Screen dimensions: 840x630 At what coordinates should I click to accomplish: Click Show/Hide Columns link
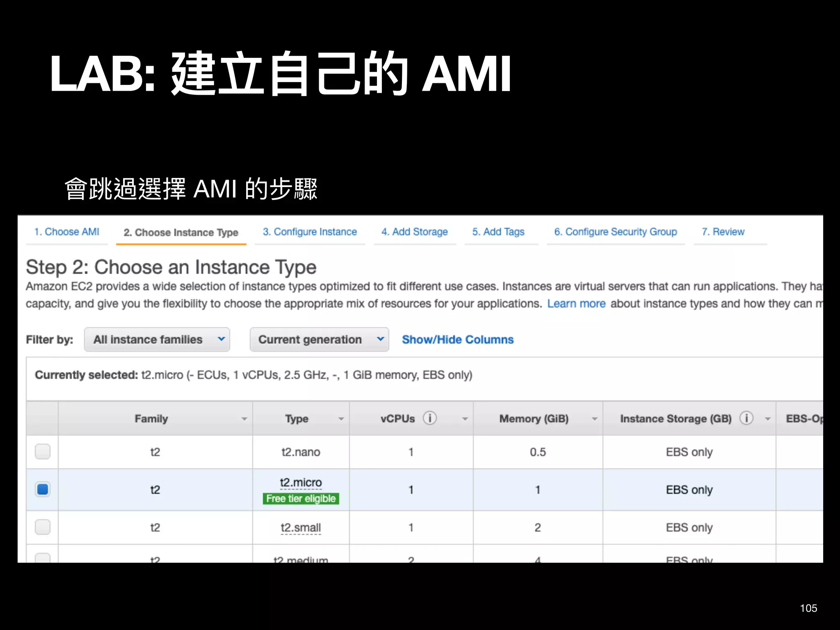click(458, 340)
